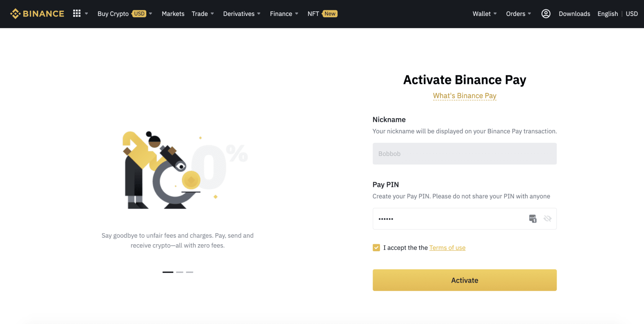Click the USD badge beside Buy Crypto

139,13
